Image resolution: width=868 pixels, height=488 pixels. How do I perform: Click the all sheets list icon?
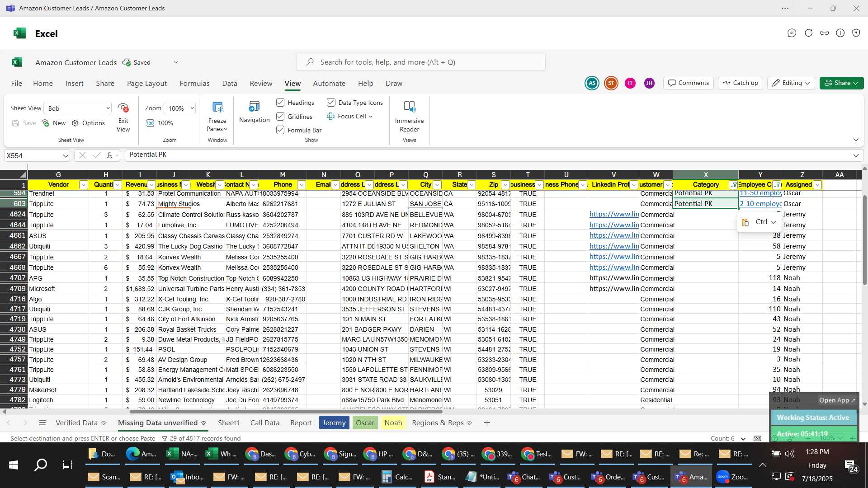point(42,423)
